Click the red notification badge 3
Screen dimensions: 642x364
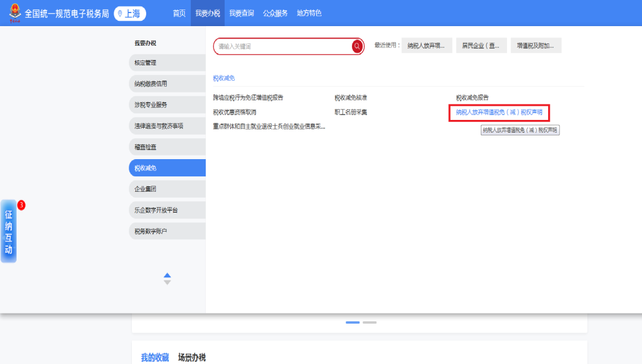pos(21,205)
